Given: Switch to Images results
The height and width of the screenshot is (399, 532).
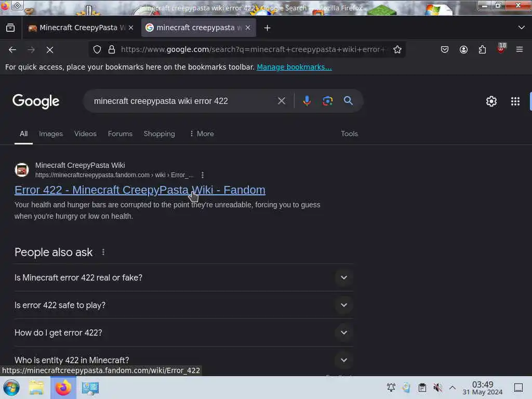Looking at the screenshot, I should tap(51, 134).
